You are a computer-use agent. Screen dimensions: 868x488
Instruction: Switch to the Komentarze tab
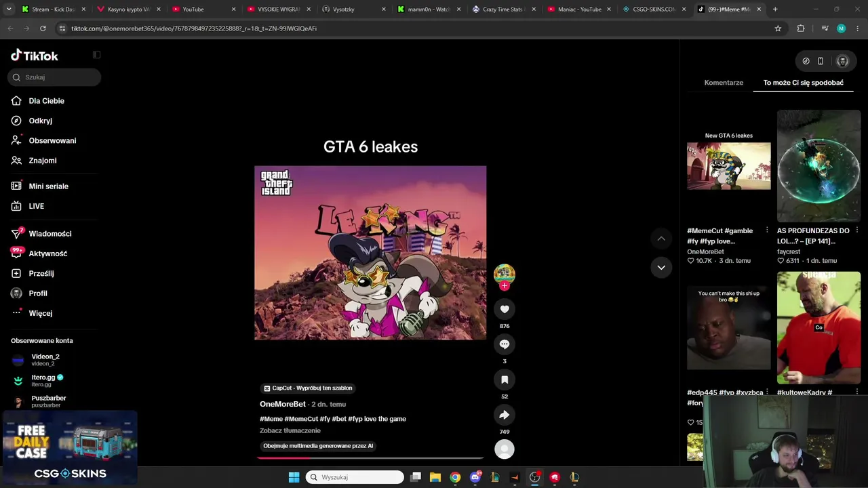click(x=724, y=83)
